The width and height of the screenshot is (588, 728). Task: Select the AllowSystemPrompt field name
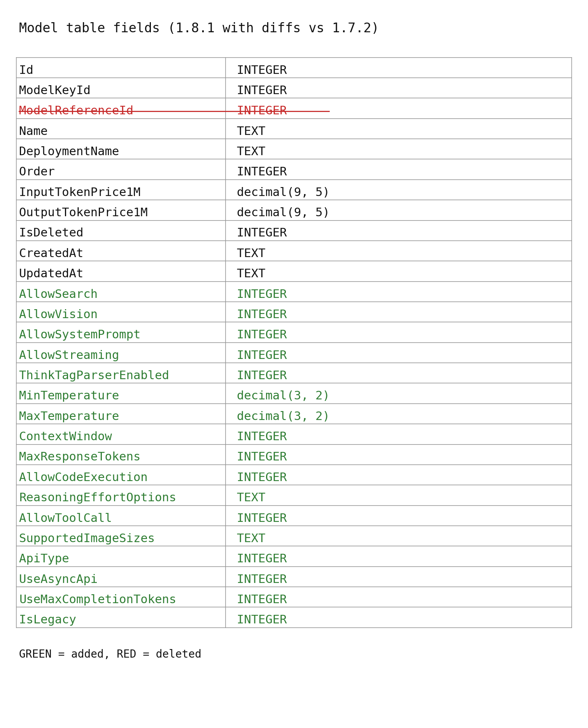click(x=80, y=334)
